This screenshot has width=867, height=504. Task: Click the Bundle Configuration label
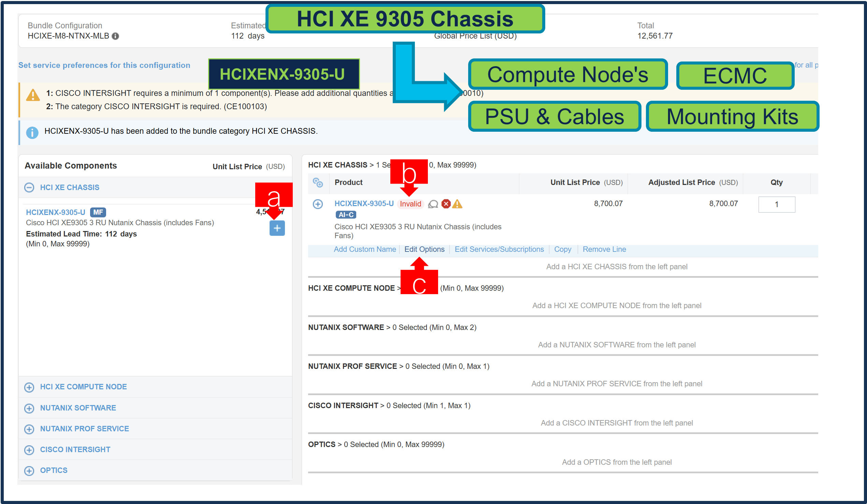(x=65, y=26)
